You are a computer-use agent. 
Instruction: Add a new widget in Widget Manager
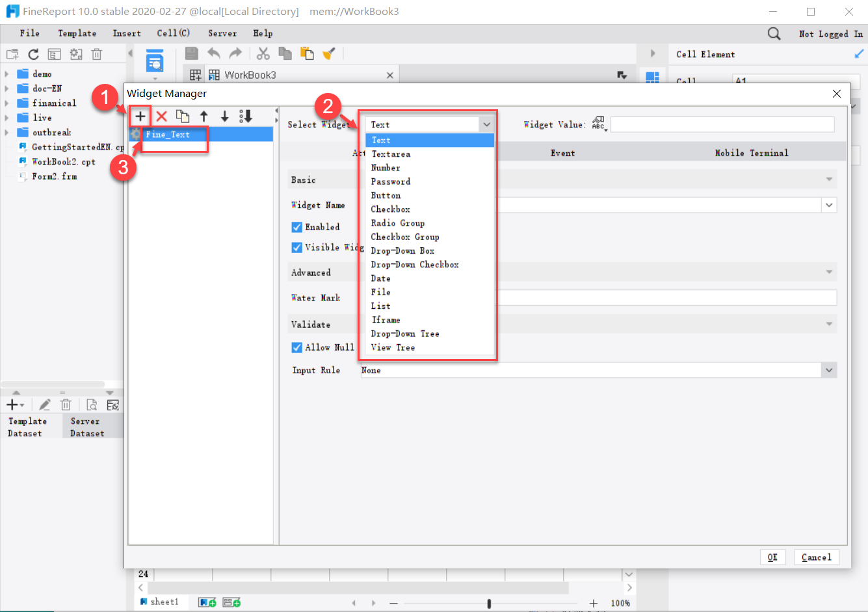coord(140,116)
